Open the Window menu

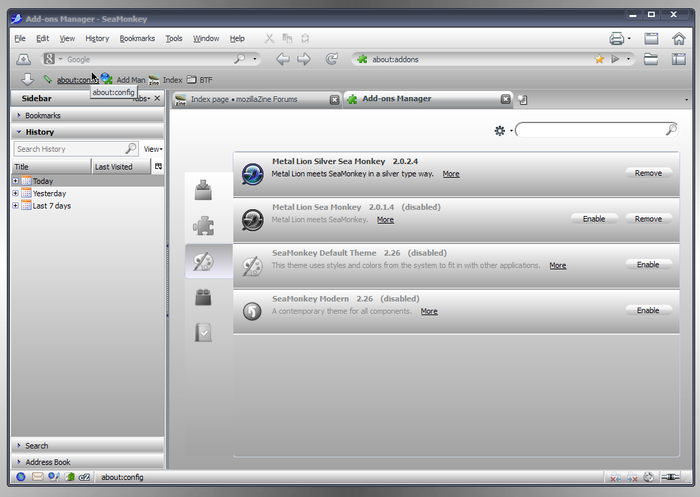(206, 38)
